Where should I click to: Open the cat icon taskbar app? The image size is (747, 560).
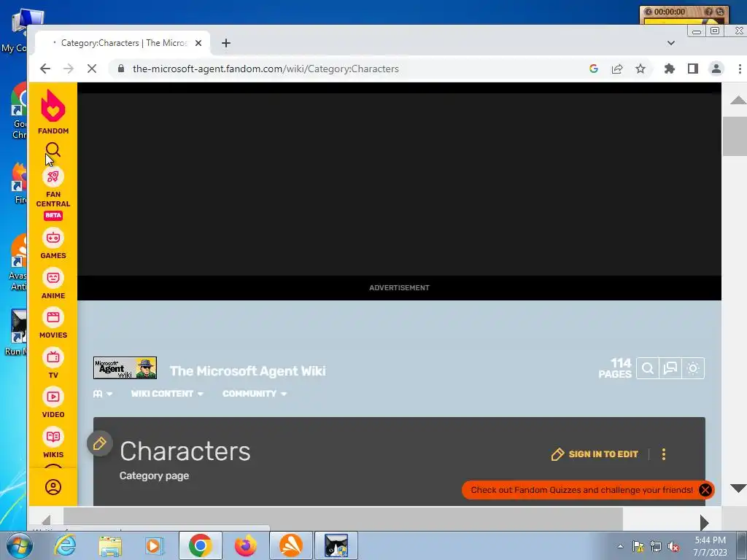coord(336,545)
